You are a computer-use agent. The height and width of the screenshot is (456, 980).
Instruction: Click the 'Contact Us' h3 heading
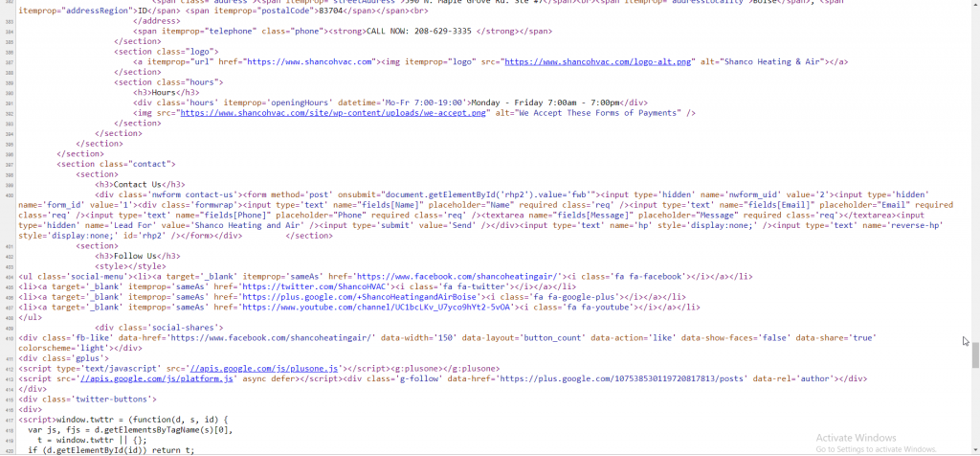coord(140,185)
